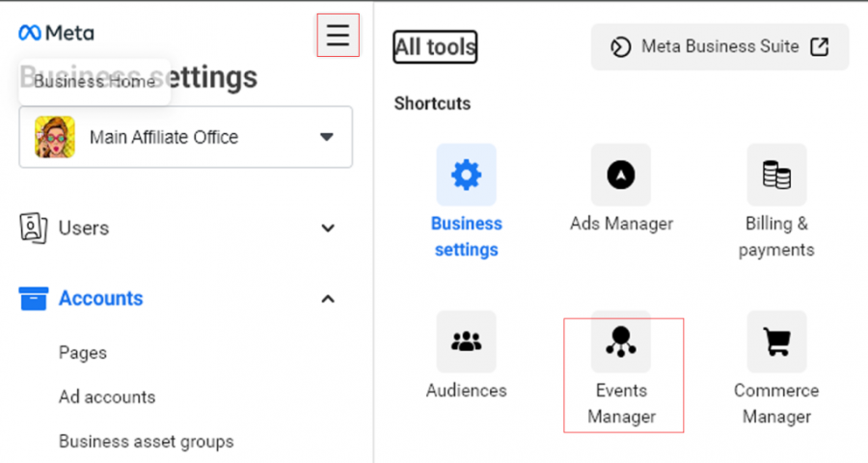Open Commerce Manager shortcut
The image size is (868, 463).
pyautogui.click(x=776, y=341)
